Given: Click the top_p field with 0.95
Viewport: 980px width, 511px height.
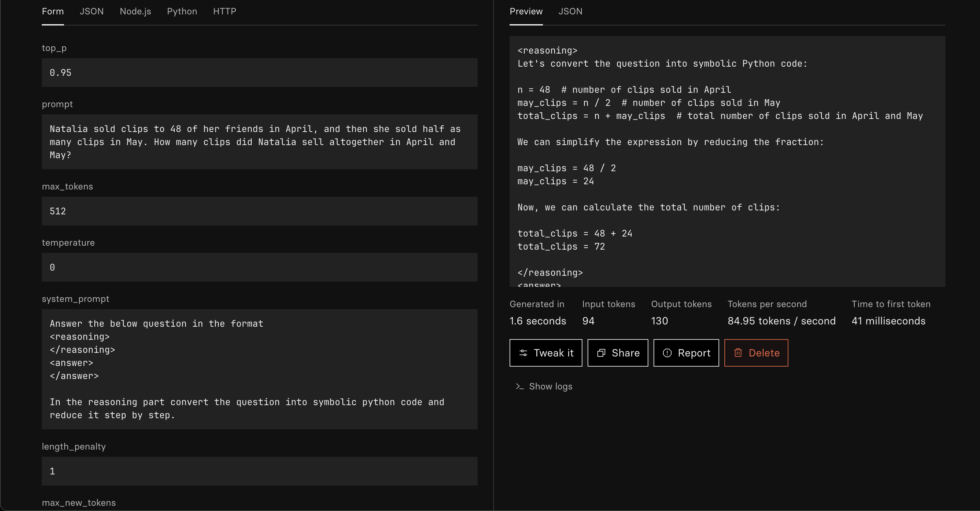Looking at the screenshot, I should [x=260, y=73].
